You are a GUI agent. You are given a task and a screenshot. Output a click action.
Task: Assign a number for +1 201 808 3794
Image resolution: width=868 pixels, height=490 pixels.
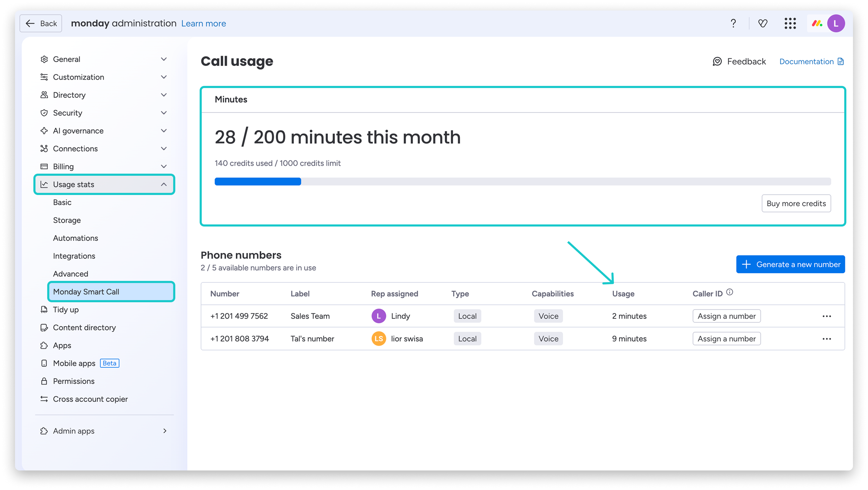coord(726,339)
